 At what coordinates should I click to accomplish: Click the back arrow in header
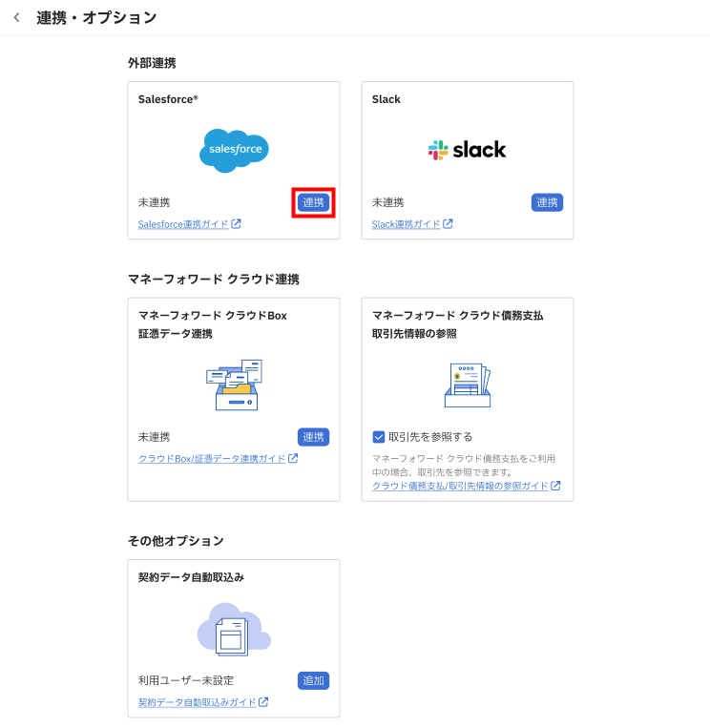(x=16, y=17)
